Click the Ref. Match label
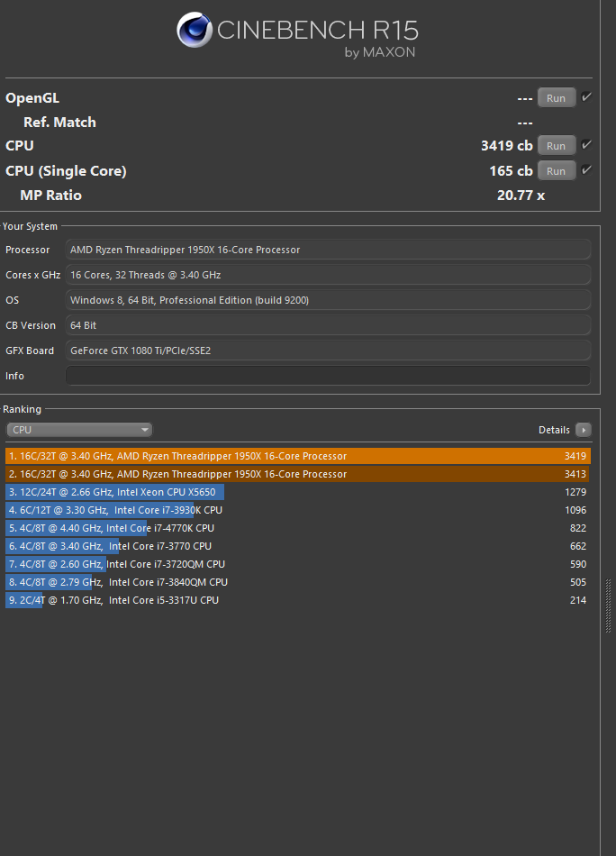Image resolution: width=616 pixels, height=856 pixels. click(x=59, y=123)
